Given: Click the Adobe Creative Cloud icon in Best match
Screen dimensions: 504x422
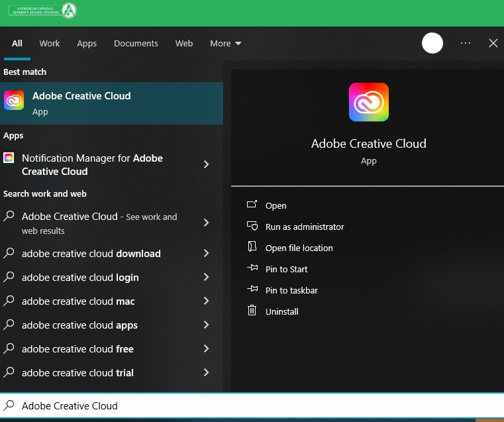Looking at the screenshot, I should (x=14, y=100).
